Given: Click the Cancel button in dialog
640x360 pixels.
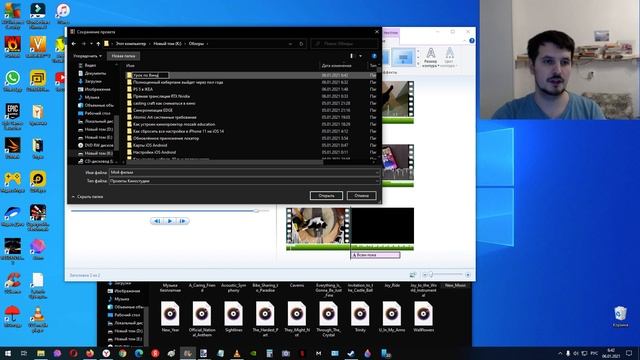Looking at the screenshot, I should click(362, 196).
